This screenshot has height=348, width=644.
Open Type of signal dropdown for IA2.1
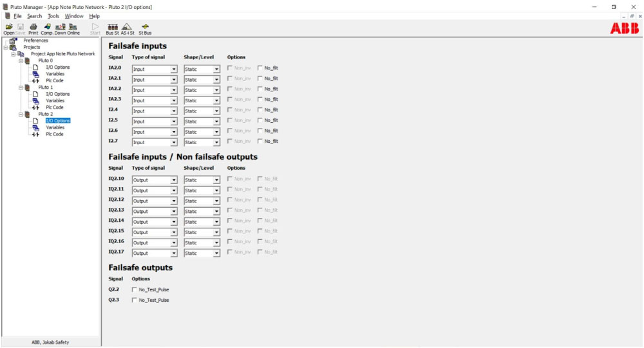pos(173,80)
